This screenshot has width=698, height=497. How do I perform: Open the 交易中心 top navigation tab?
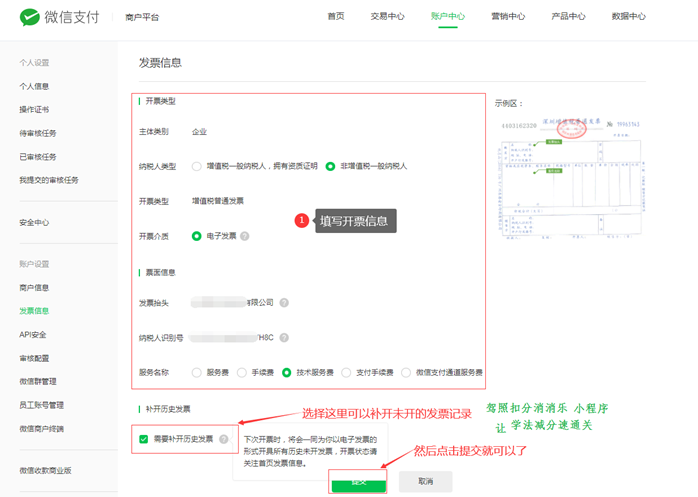tap(387, 17)
